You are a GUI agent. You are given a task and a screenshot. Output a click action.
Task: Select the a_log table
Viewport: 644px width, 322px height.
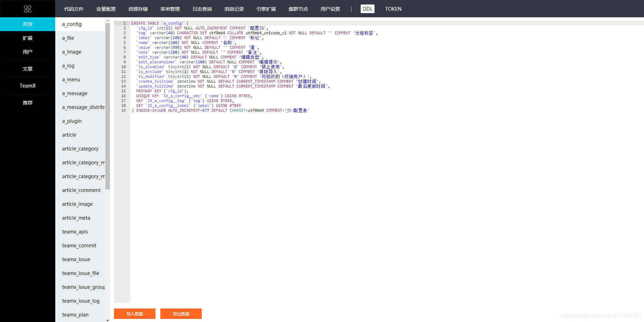(x=80, y=66)
